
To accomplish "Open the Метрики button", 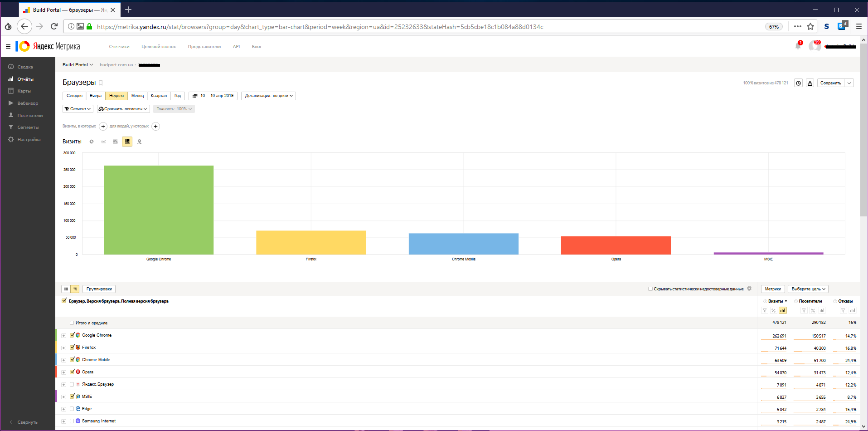I will point(773,289).
